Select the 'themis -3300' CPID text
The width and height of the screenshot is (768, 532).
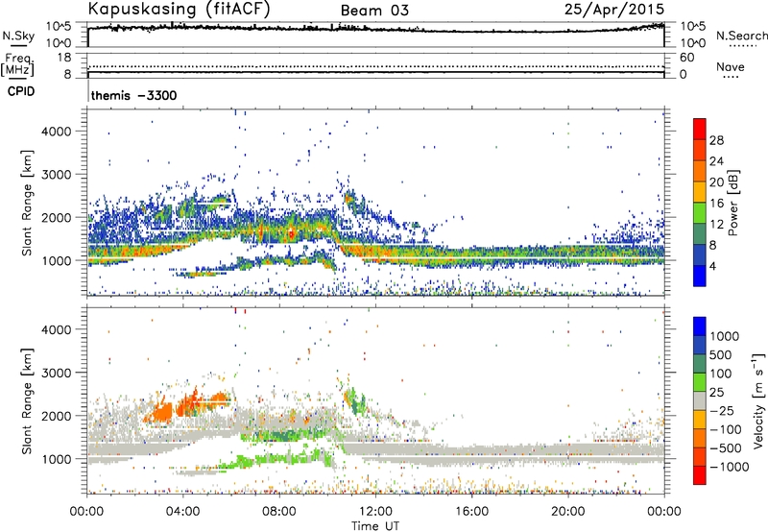click(x=133, y=95)
